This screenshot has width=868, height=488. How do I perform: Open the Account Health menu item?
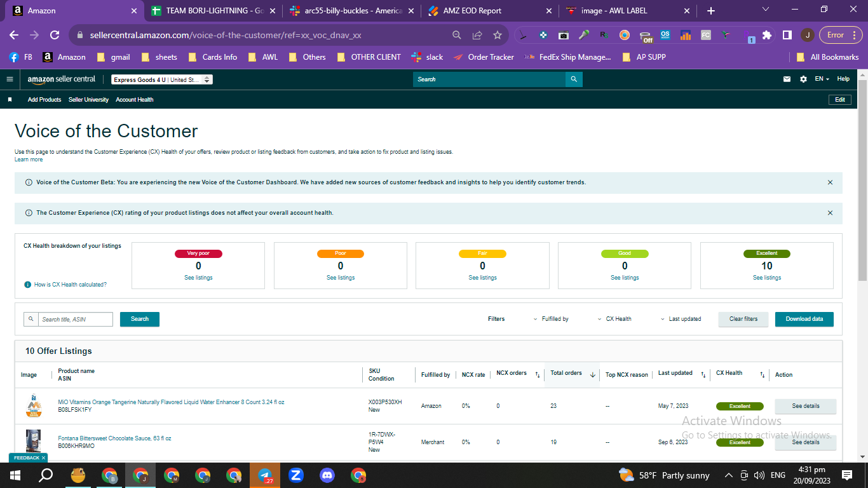(134, 100)
